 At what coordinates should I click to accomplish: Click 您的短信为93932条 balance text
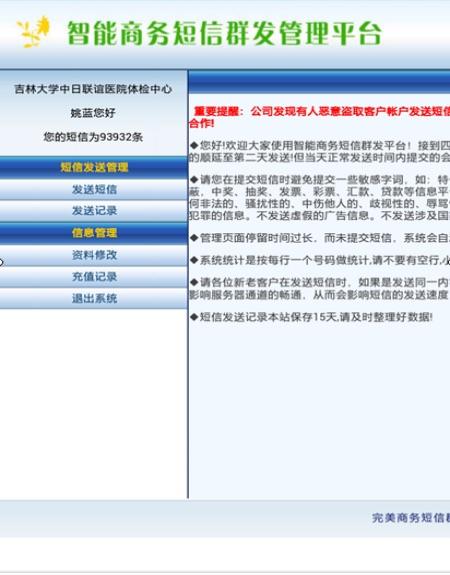pos(93,137)
